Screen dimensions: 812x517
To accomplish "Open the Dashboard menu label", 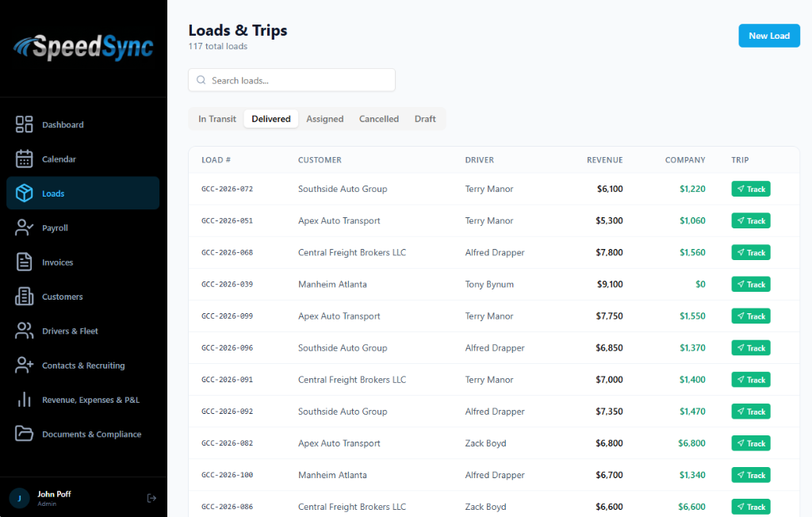I will coord(63,124).
